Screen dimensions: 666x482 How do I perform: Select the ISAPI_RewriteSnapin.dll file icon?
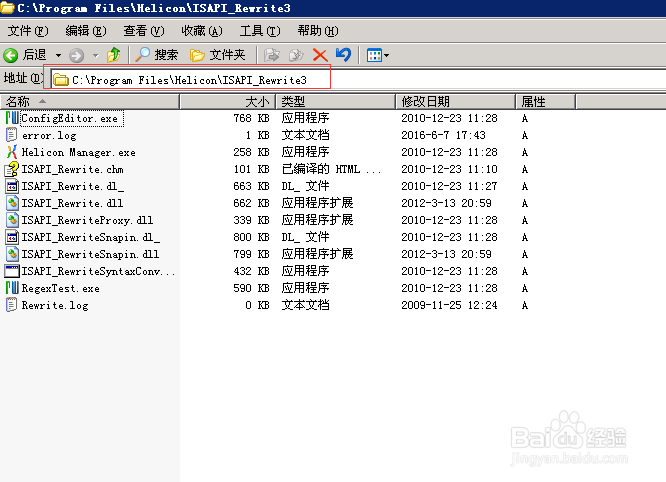click(12, 254)
